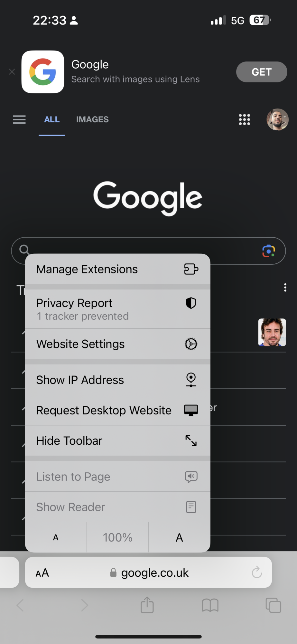Tap the Google app icon in banner
The height and width of the screenshot is (644, 297).
(x=43, y=72)
